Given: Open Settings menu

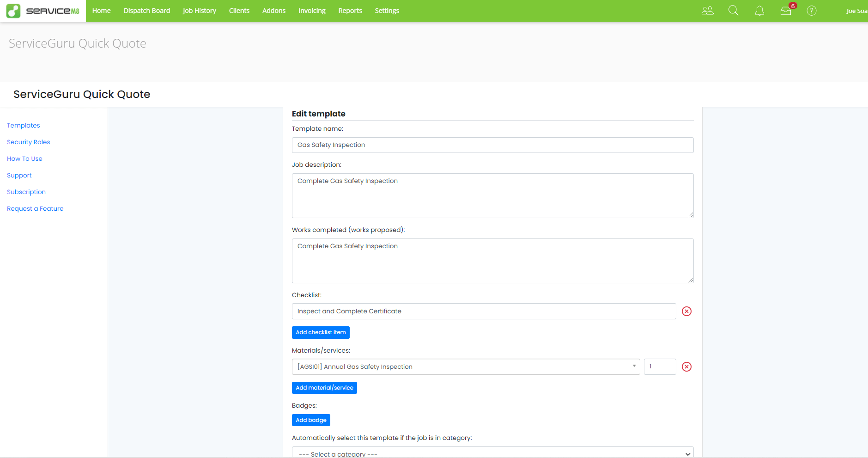Looking at the screenshot, I should [x=387, y=11].
